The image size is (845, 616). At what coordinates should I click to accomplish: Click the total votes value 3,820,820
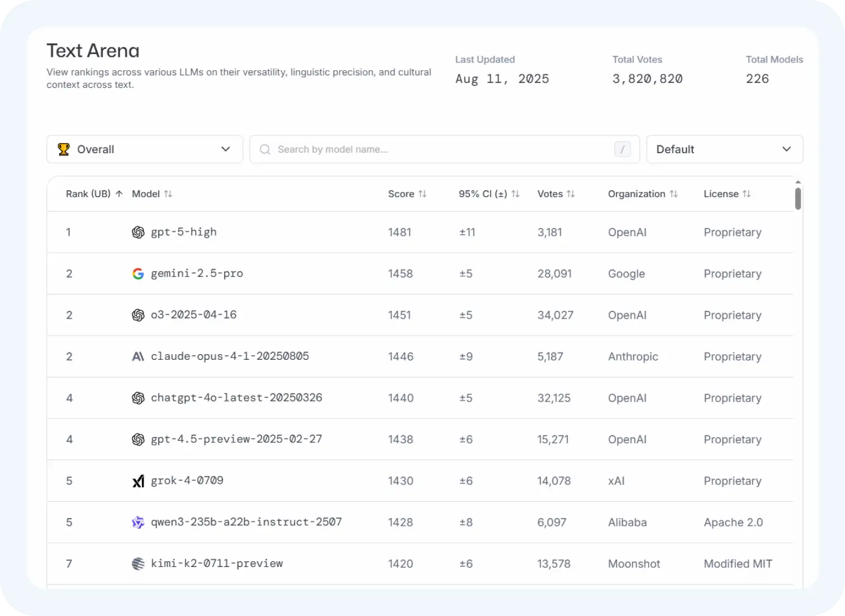(647, 79)
